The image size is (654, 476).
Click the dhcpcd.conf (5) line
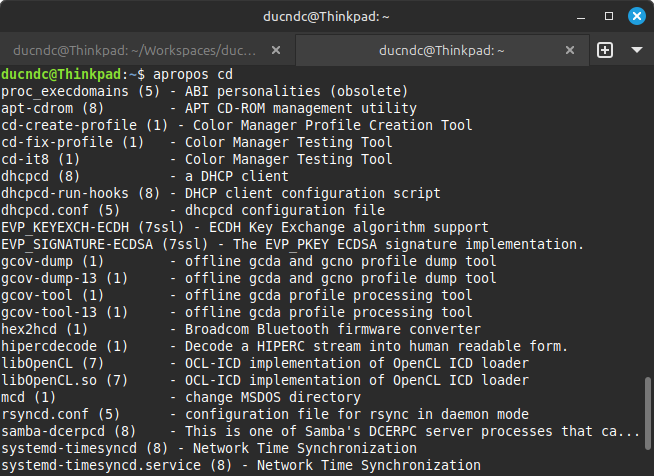193,211
